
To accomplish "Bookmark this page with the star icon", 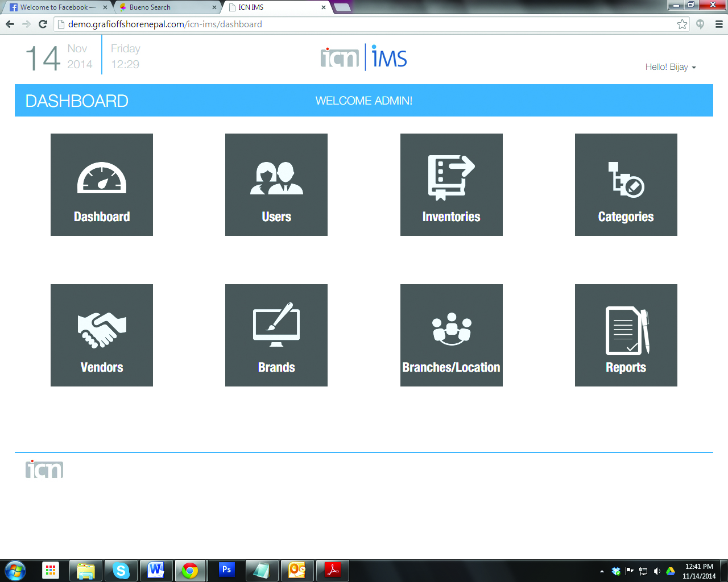I will click(x=682, y=24).
